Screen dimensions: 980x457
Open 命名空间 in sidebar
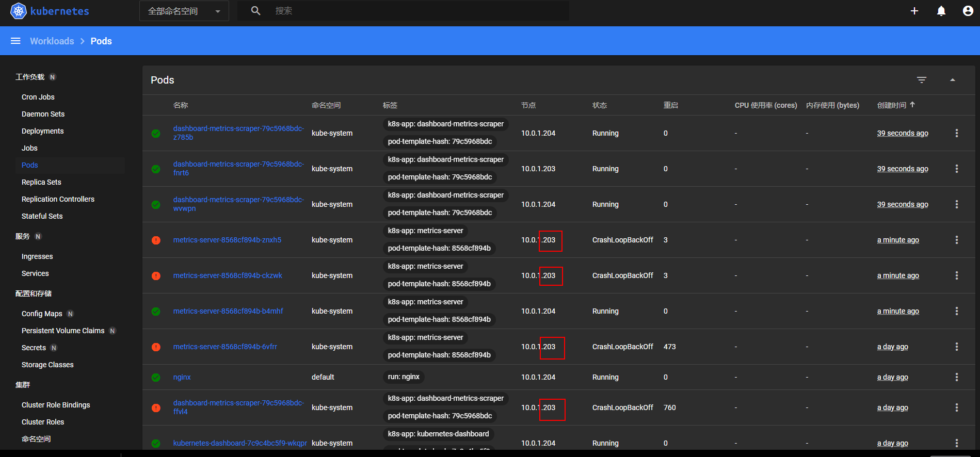[x=36, y=439]
